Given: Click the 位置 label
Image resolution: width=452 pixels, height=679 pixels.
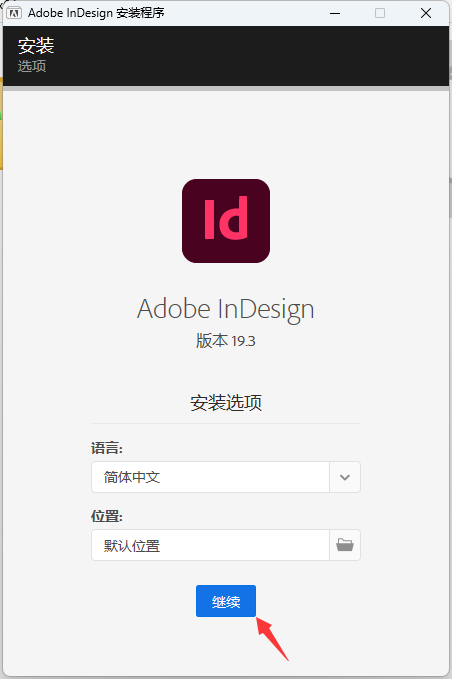Looking at the screenshot, I should (x=107, y=516).
